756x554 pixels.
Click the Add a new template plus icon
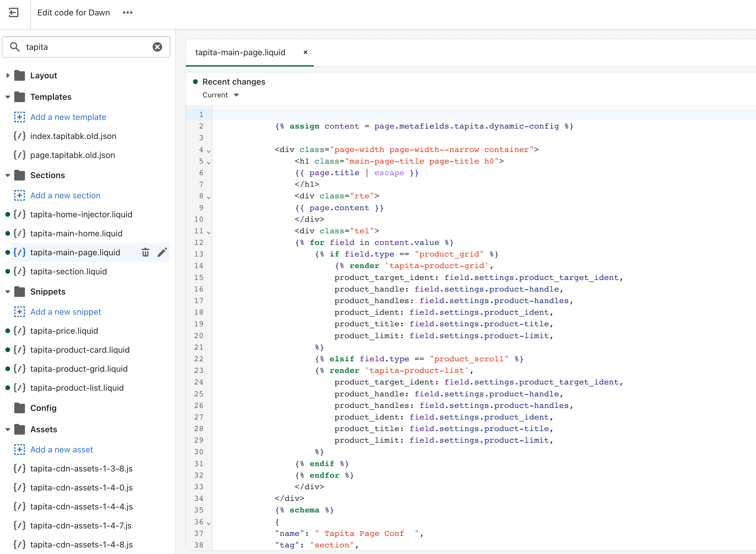pyautogui.click(x=20, y=117)
